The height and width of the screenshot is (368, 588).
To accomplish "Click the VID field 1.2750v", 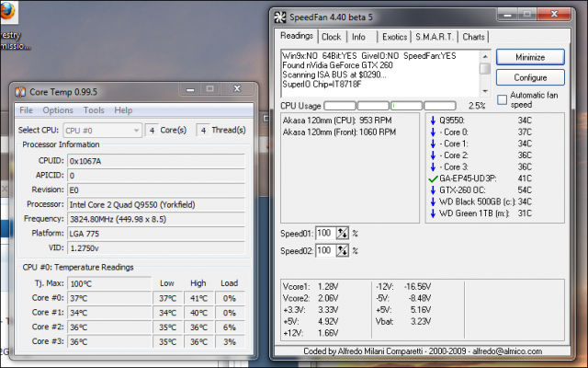I will (x=156, y=248).
